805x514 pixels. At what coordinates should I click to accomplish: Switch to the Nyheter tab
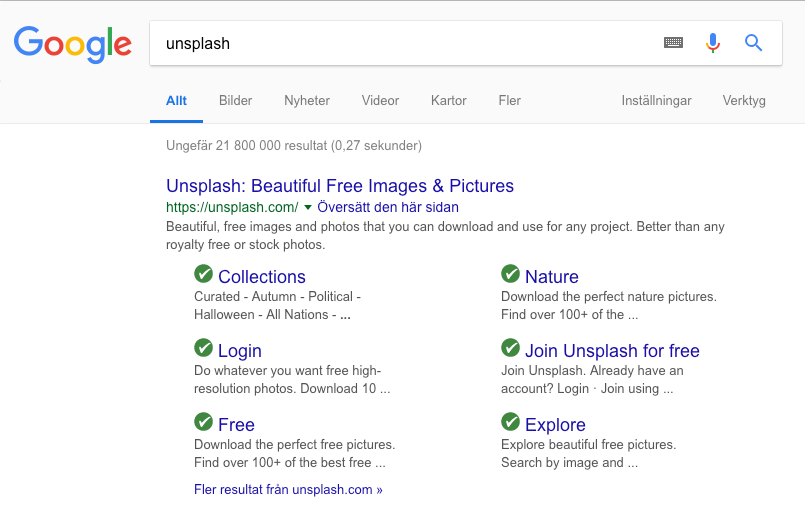click(307, 101)
